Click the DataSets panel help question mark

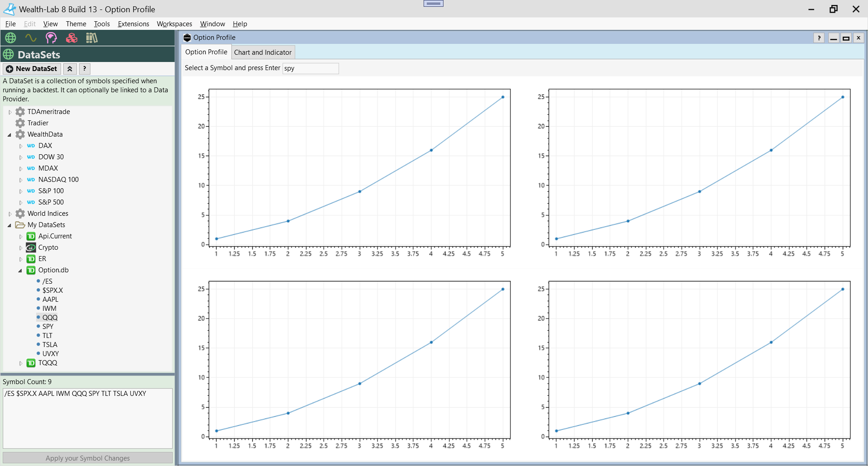pos(85,69)
